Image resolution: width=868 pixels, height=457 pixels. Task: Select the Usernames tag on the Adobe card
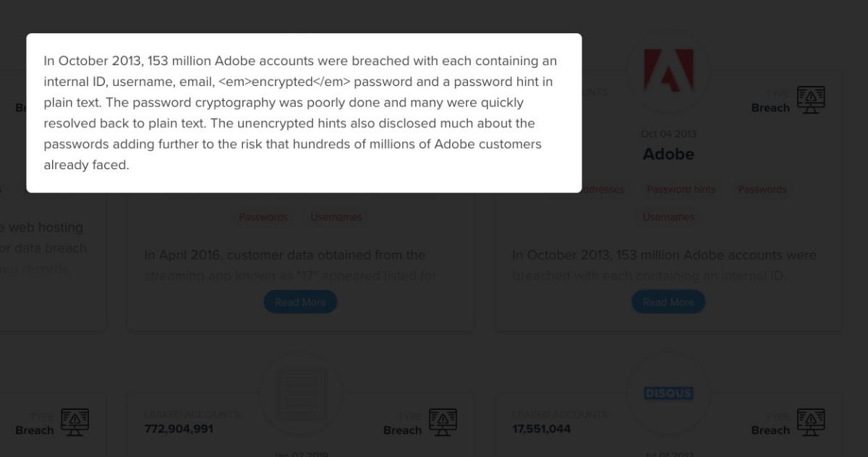tap(668, 217)
